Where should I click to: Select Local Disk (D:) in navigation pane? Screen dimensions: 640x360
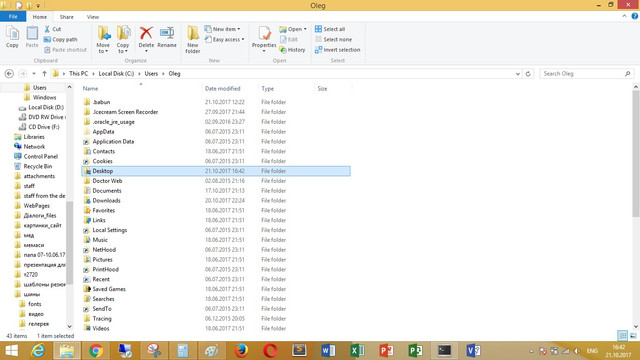coord(46,107)
